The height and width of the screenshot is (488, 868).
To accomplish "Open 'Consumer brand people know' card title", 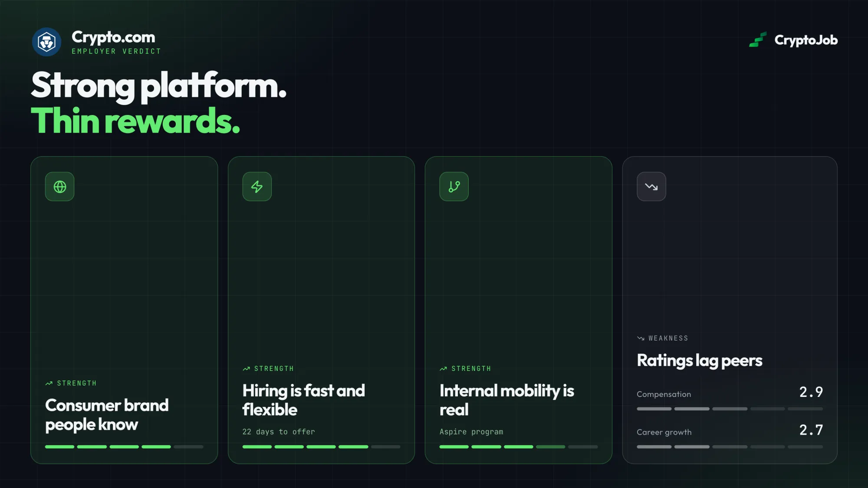I will point(107,415).
